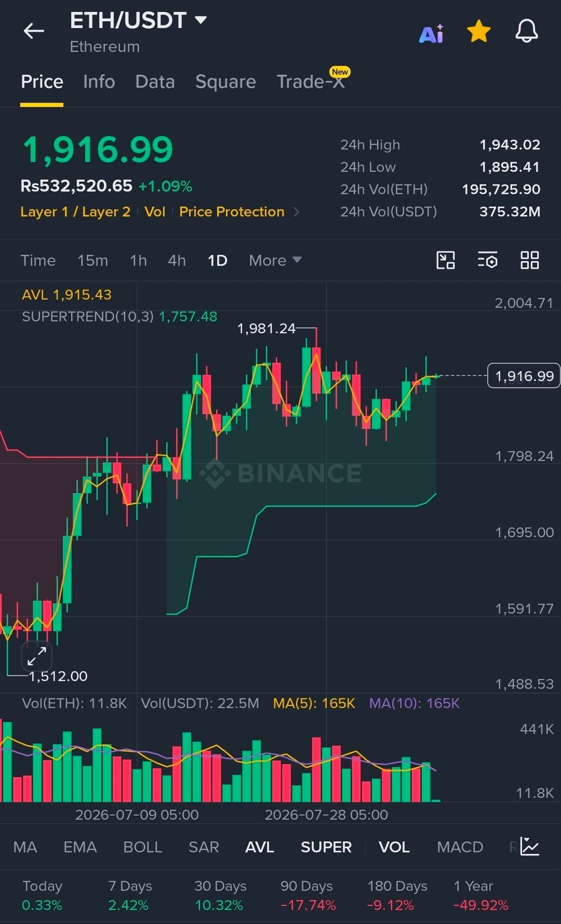This screenshot has height=924, width=561.
Task: Tap the 24h Vol(ETH) value 195,725.90
Action: 501,189
